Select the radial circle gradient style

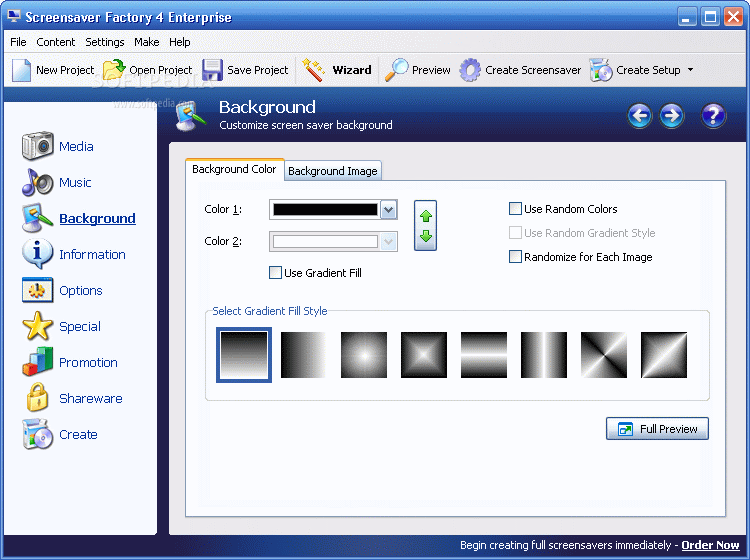pos(364,355)
